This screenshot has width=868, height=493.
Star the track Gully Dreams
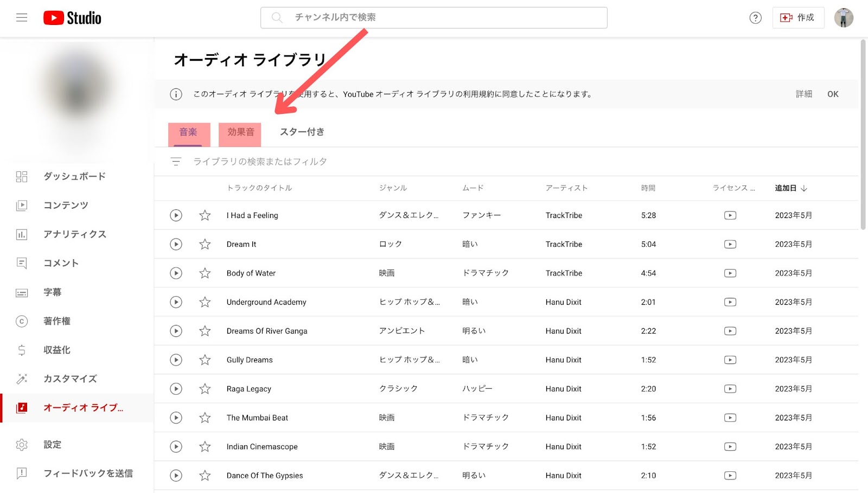point(205,360)
